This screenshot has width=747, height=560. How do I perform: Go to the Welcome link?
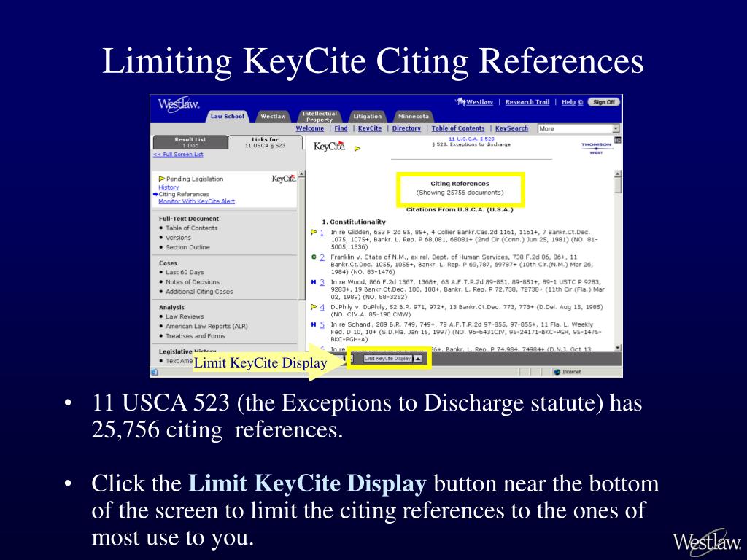(309, 128)
